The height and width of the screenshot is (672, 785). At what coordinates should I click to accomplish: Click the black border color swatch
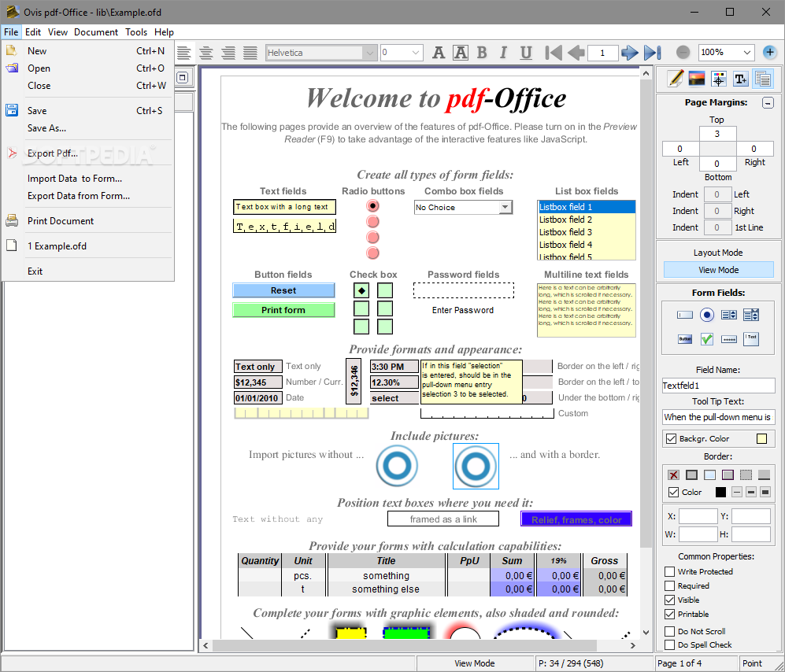[x=720, y=493]
